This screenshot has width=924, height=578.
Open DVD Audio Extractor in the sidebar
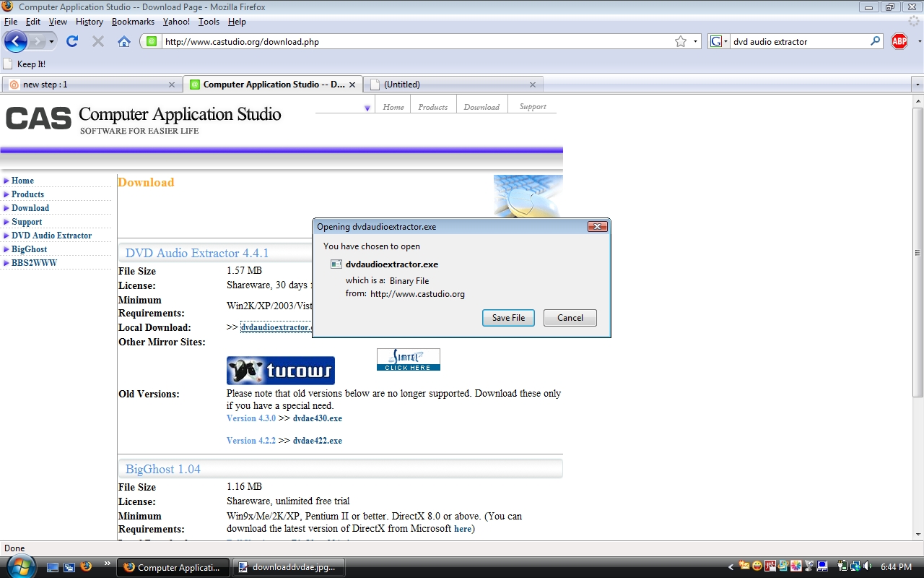pos(51,236)
